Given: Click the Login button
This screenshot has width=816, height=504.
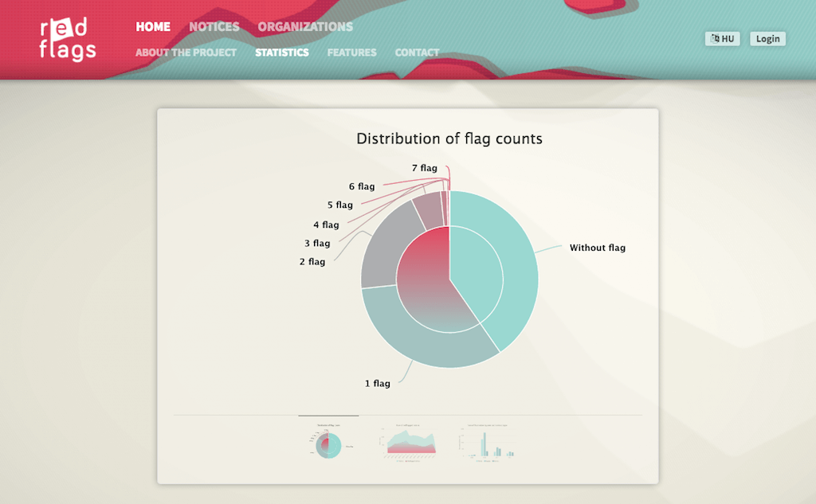Looking at the screenshot, I should [x=767, y=38].
